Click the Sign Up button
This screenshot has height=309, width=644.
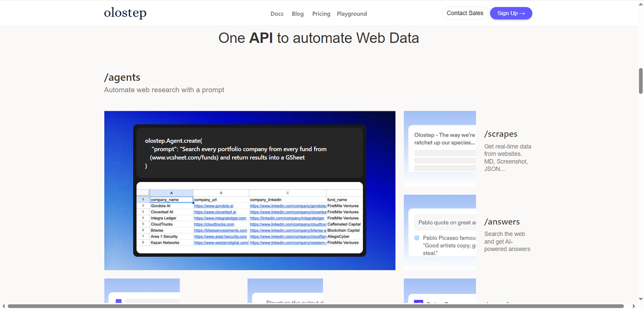pyautogui.click(x=511, y=13)
